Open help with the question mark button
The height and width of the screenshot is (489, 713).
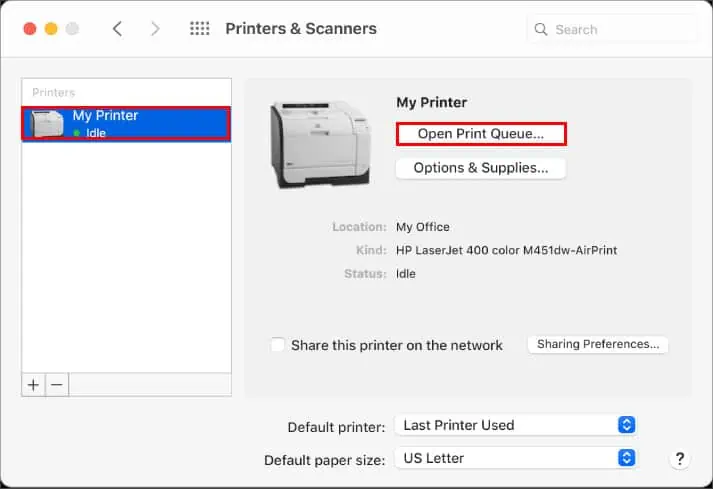[680, 459]
